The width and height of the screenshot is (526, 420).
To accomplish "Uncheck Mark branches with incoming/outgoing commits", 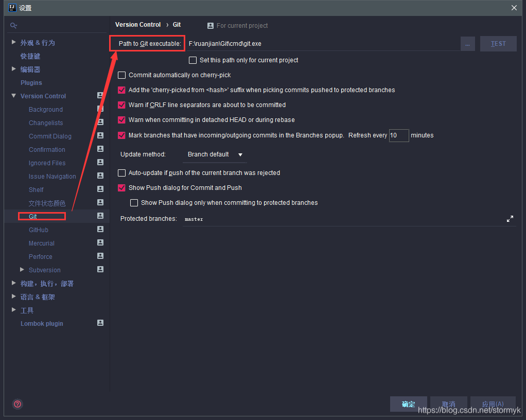I will click(x=122, y=135).
